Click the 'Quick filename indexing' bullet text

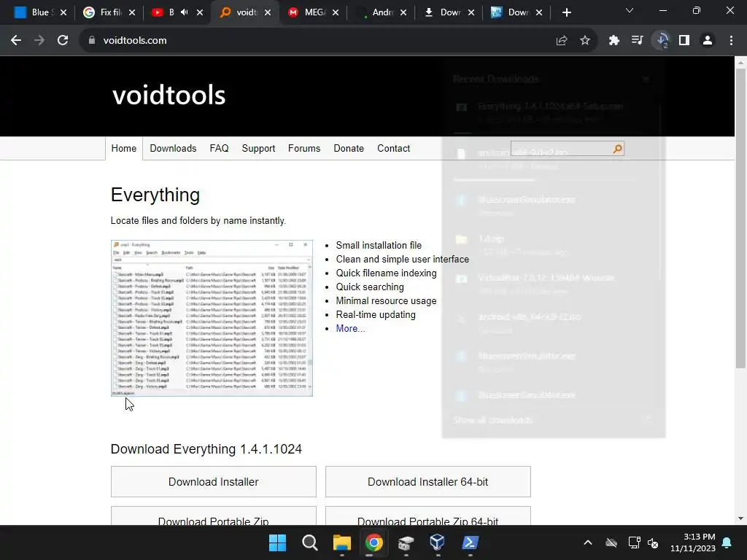click(x=386, y=273)
